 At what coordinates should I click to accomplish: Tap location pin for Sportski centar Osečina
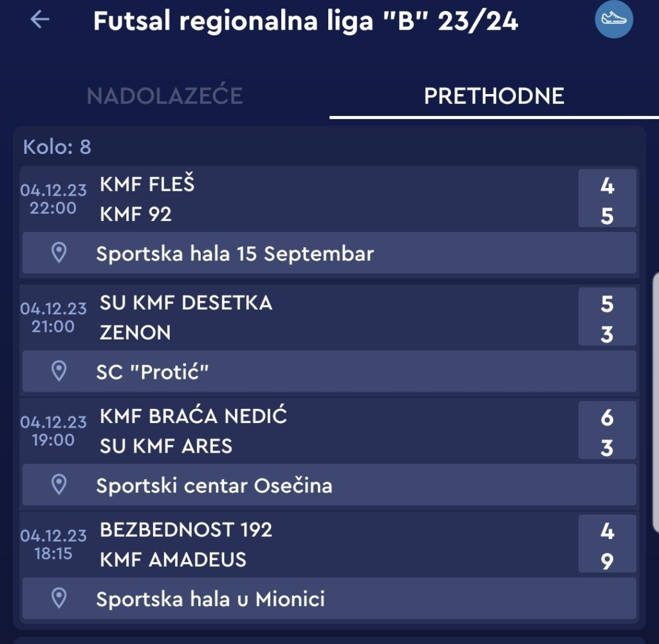[x=59, y=484]
